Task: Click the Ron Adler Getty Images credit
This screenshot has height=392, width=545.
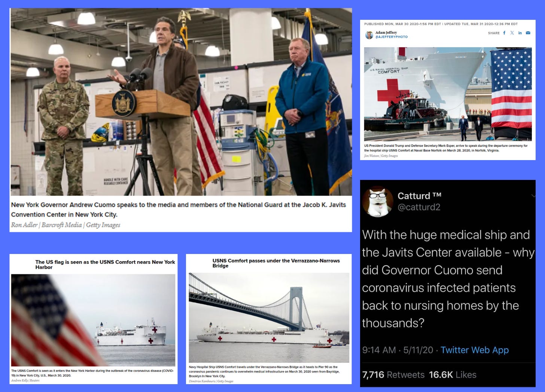Action: pyautogui.click(x=66, y=225)
